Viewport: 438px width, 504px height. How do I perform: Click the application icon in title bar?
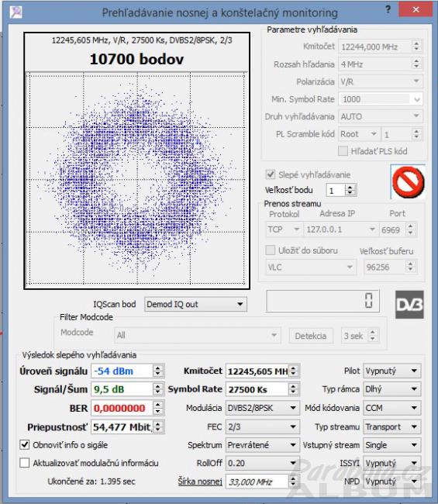tap(16, 12)
